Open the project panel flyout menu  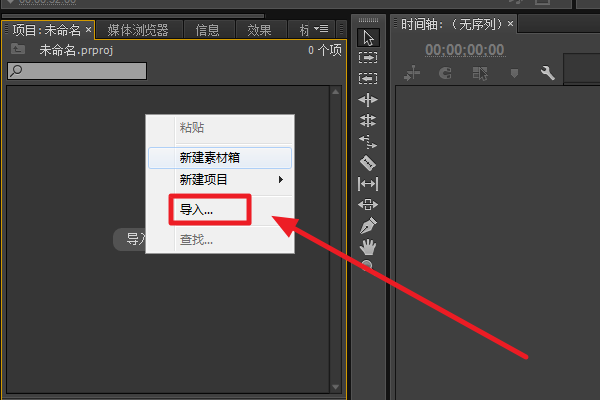[x=321, y=29]
